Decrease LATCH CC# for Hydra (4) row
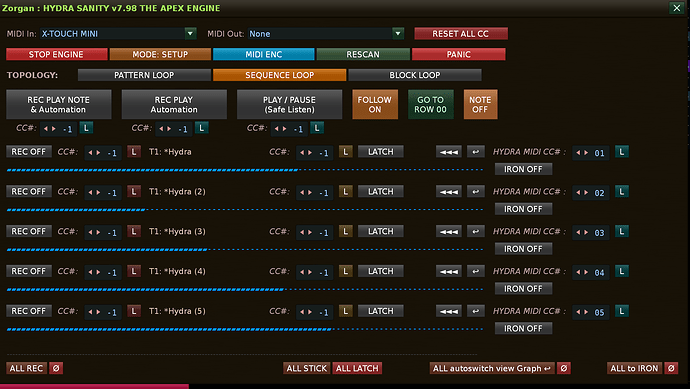Viewport: 690px width, 389px height. pos(302,272)
